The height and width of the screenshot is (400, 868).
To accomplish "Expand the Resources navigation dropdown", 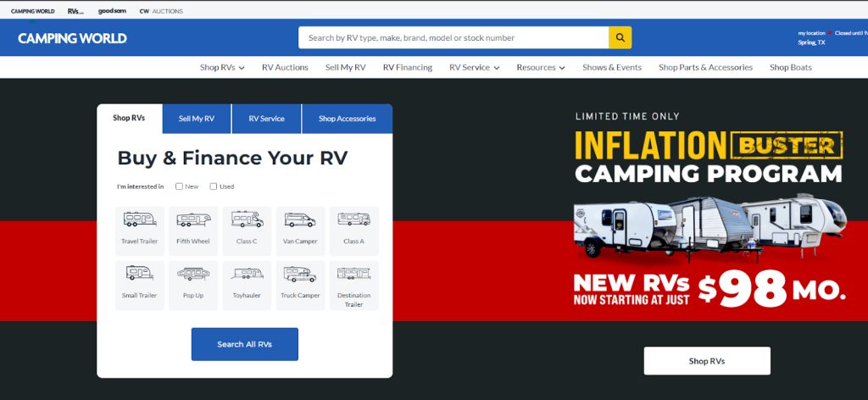I will tap(541, 68).
